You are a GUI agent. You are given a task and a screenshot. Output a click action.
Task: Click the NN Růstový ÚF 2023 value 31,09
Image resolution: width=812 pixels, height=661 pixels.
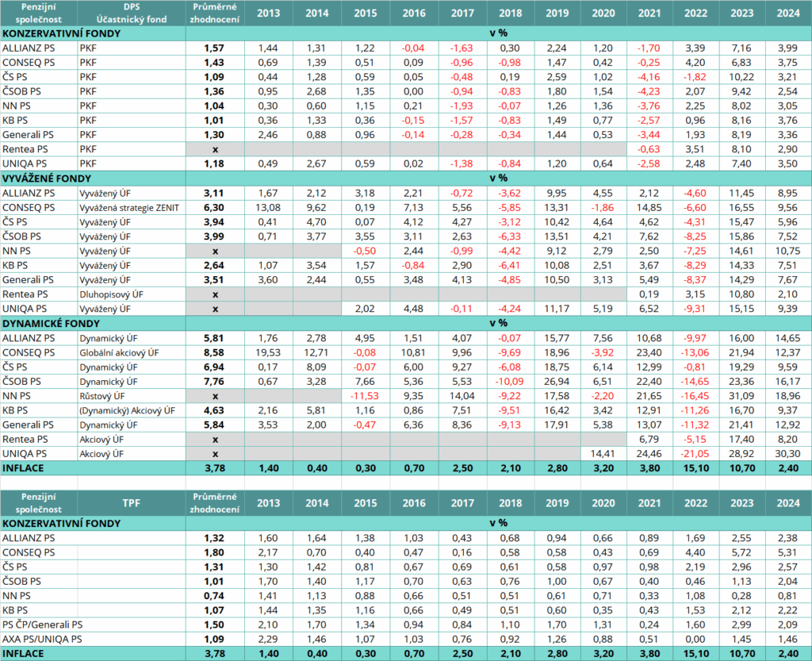tap(741, 396)
